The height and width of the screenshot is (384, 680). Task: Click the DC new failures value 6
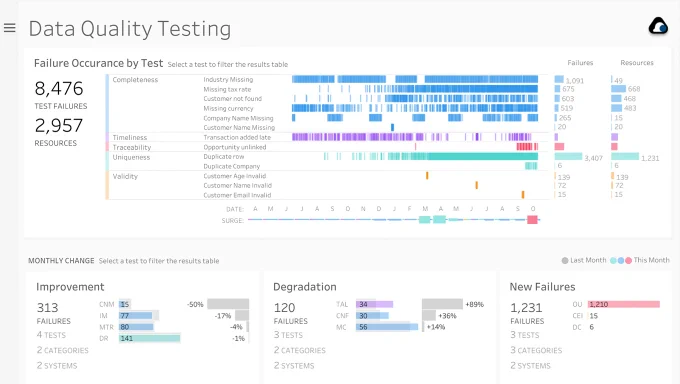click(592, 327)
